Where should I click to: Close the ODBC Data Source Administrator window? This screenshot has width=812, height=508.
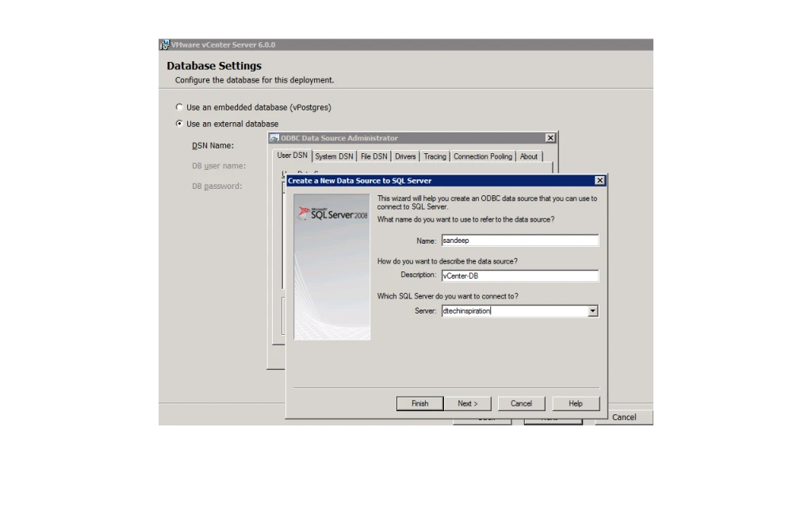coord(550,138)
